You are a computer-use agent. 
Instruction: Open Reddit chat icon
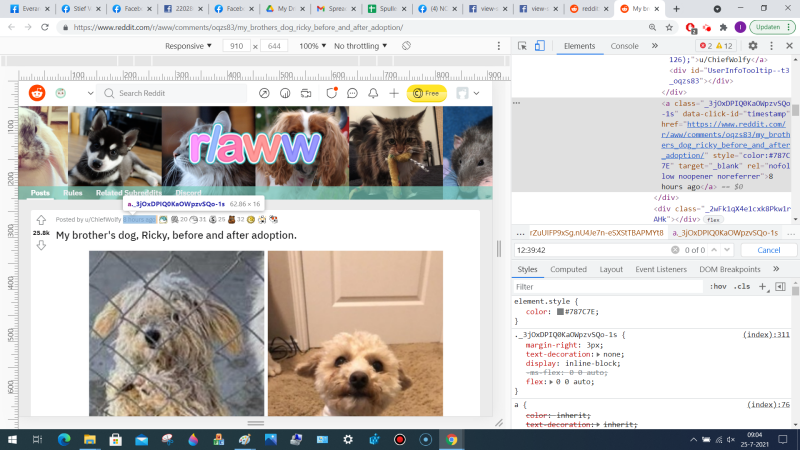click(352, 93)
